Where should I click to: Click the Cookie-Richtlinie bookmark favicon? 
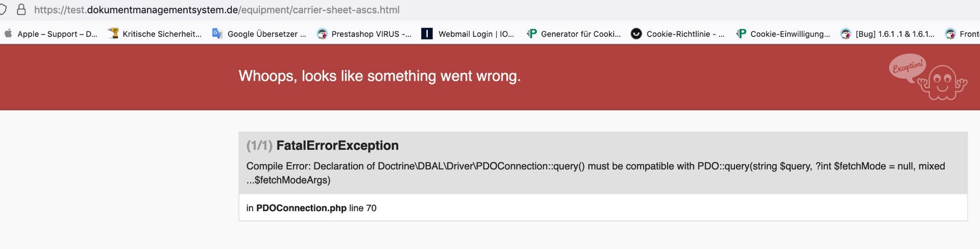(636, 34)
